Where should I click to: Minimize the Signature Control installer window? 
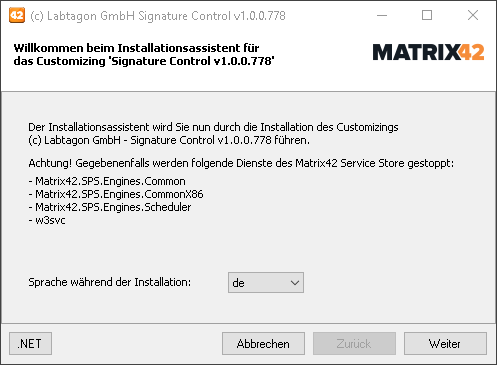coord(382,15)
